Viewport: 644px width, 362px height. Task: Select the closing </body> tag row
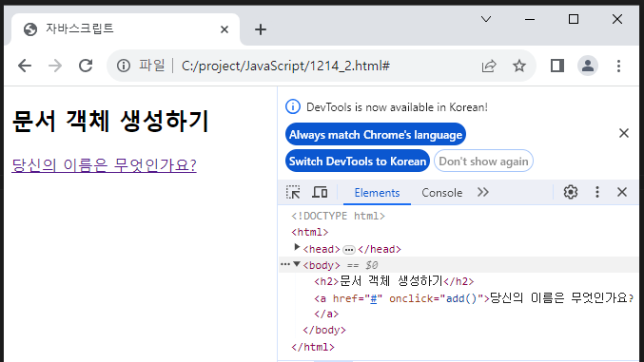tap(458, 331)
